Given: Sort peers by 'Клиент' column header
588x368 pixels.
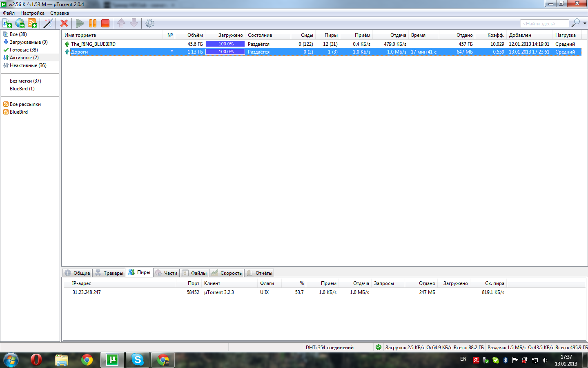Looking at the screenshot, I should coord(212,283).
